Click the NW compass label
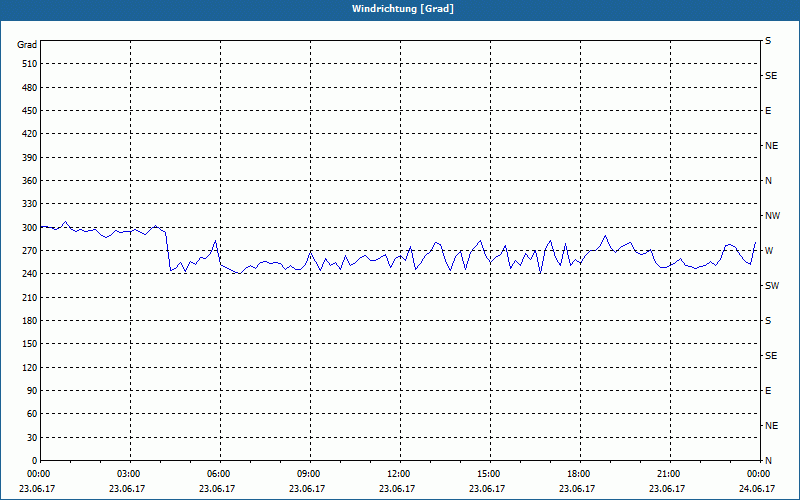Screen dimensions: 800x500 [772, 216]
